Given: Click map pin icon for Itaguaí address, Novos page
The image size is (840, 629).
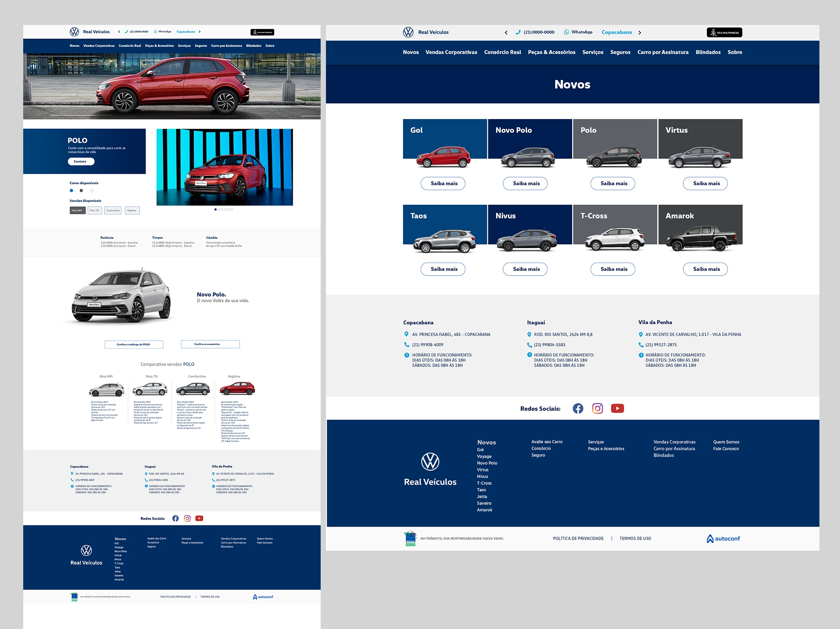Looking at the screenshot, I should pyautogui.click(x=529, y=334).
